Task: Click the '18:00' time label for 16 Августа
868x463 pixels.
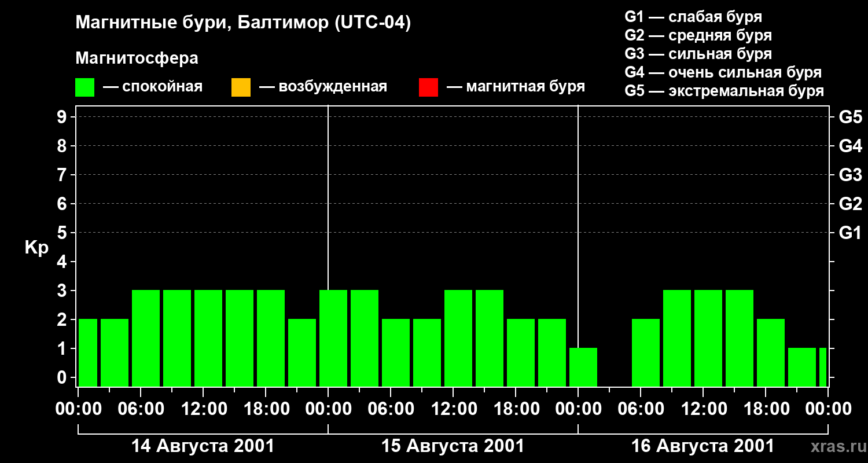Action: (766, 409)
